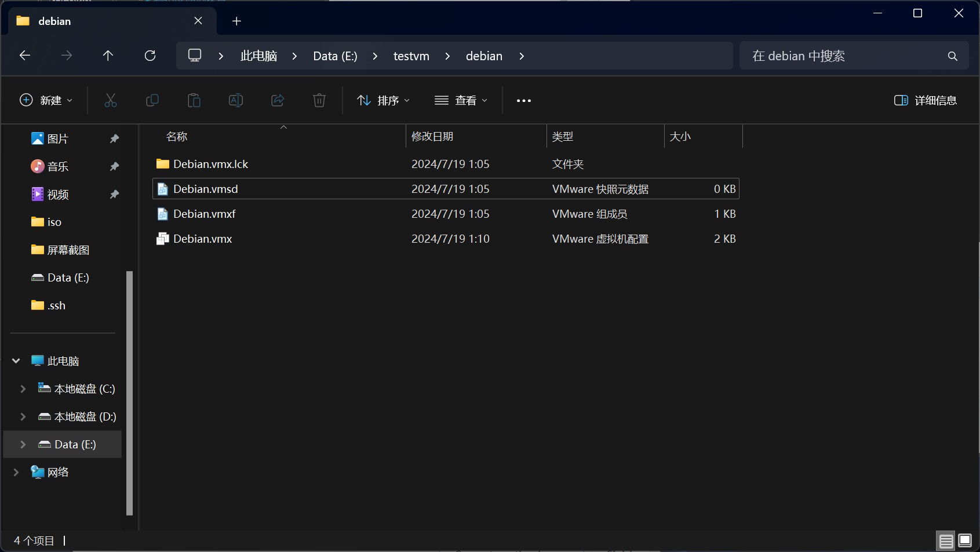
Task: Click the Copy icon in toolbar
Action: 152,100
